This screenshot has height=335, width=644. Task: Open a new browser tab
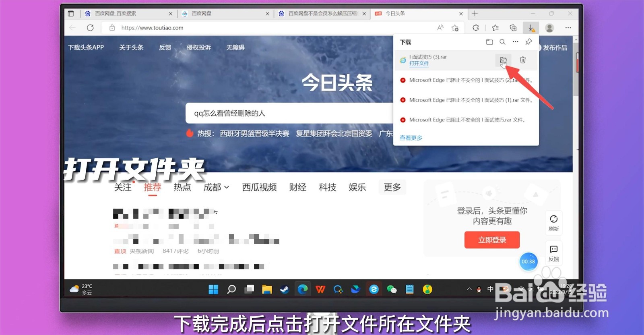(475, 13)
